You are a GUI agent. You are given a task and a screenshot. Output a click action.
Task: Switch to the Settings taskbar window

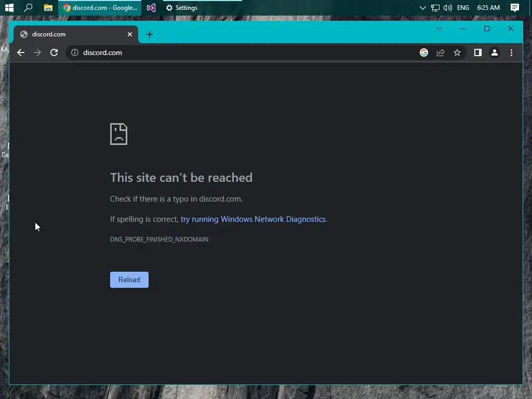point(203,7)
